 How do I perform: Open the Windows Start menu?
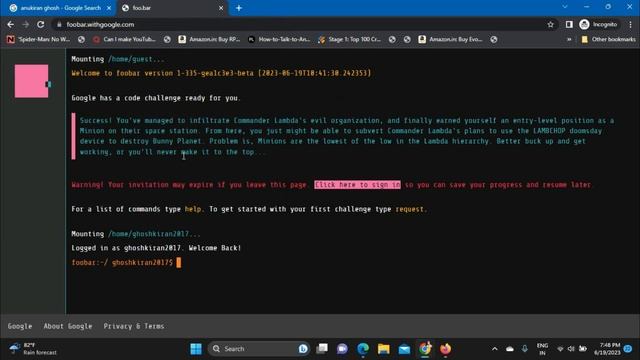196,349
